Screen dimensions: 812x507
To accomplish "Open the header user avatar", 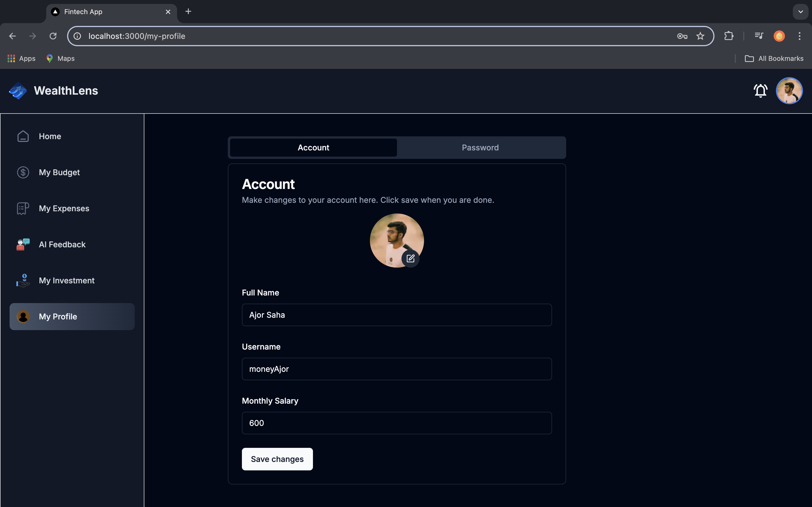I will tap(789, 90).
